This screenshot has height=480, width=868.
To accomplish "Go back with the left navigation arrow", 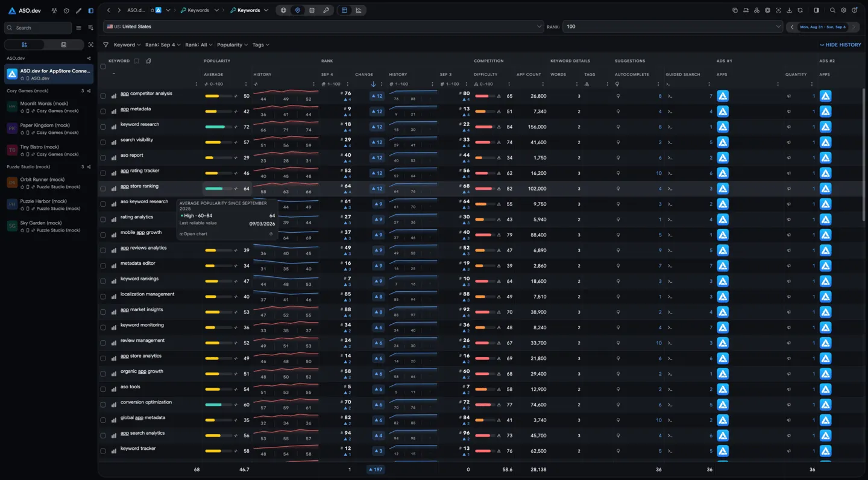I will (x=108, y=10).
